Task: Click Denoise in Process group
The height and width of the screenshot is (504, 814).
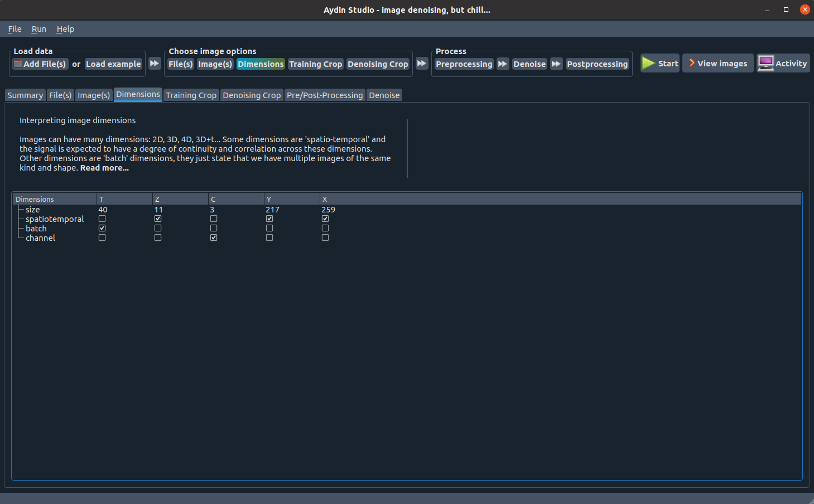Action: click(x=529, y=64)
